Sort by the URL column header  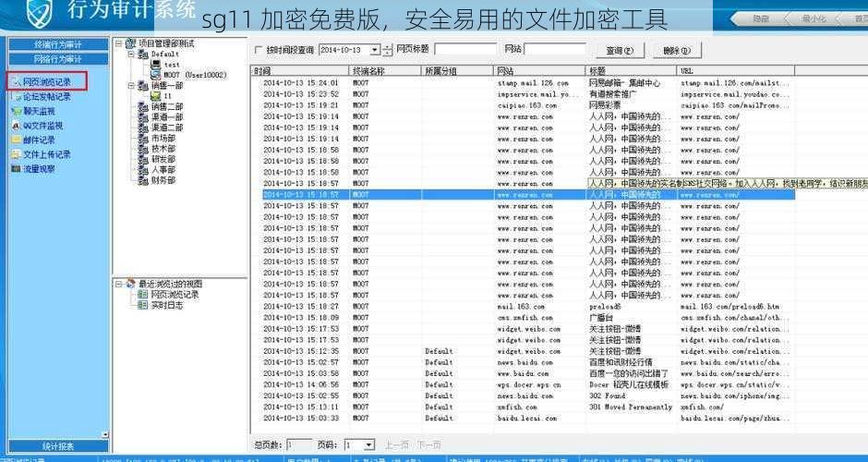point(736,71)
